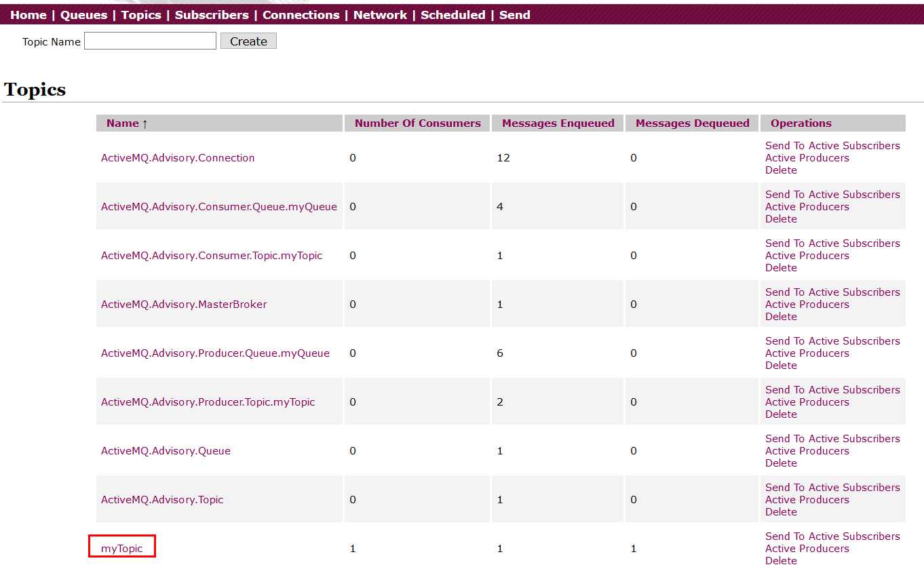Select Messages Enqueued value 4
Image resolution: width=924 pixels, height=586 pixels.
pyautogui.click(x=500, y=207)
